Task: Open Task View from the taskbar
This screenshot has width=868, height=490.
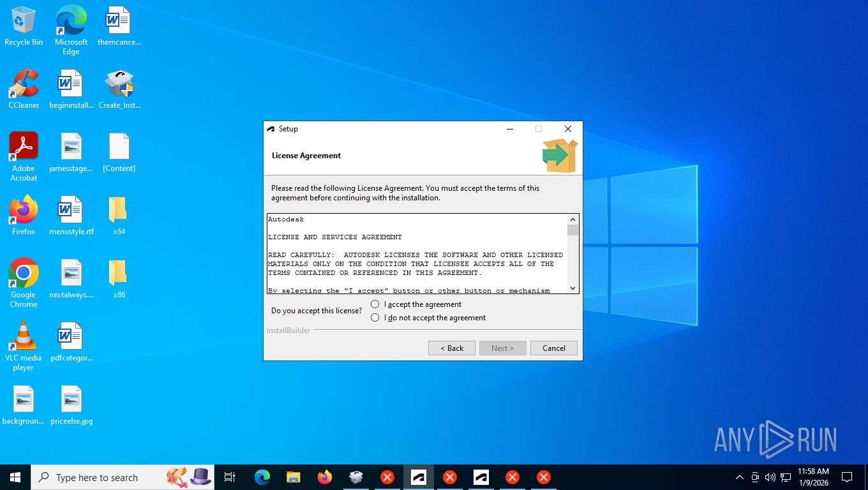Action: pyautogui.click(x=230, y=477)
